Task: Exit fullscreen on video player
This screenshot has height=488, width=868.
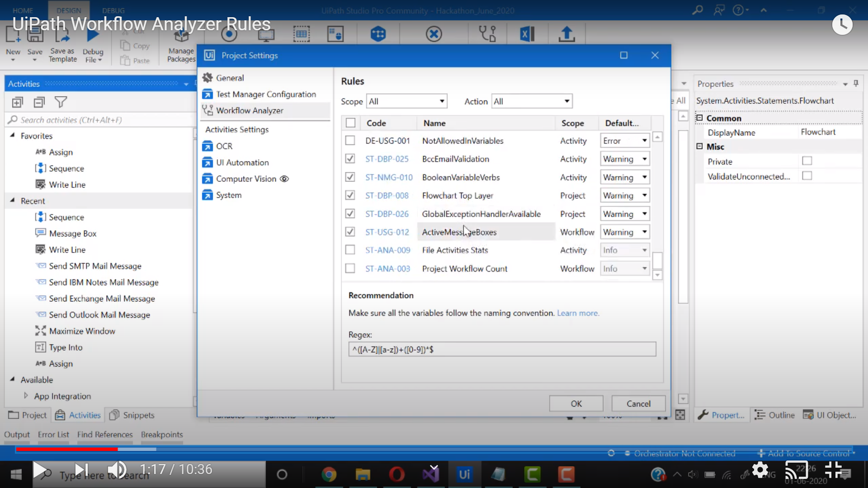Action: click(x=833, y=470)
